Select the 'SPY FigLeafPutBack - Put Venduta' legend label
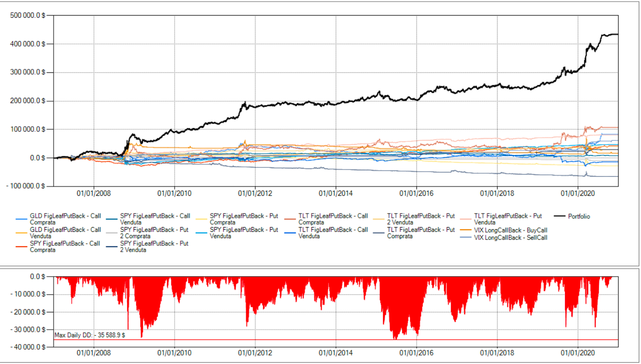The width and height of the screenshot is (641, 364). click(x=244, y=233)
